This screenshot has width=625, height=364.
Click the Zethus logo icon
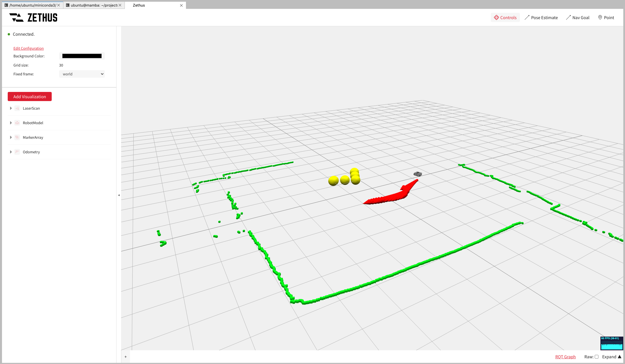click(16, 17)
